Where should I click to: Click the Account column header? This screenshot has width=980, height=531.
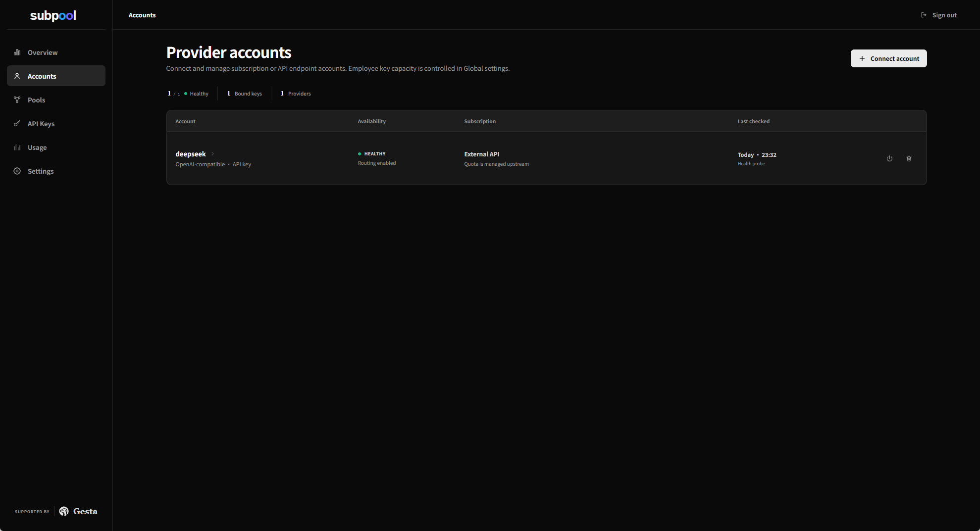click(x=185, y=121)
